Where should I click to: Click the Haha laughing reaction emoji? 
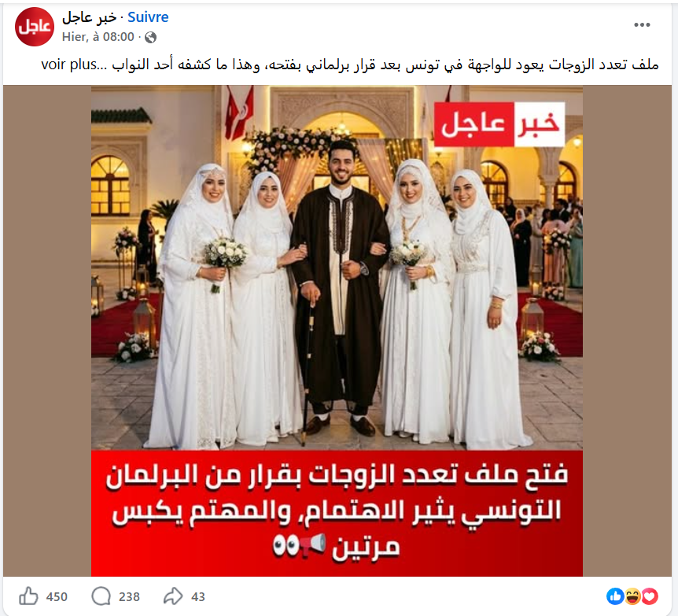point(632,596)
